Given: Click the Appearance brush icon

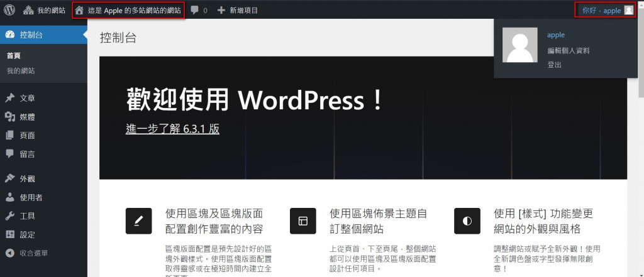Looking at the screenshot, I should coord(10,178).
